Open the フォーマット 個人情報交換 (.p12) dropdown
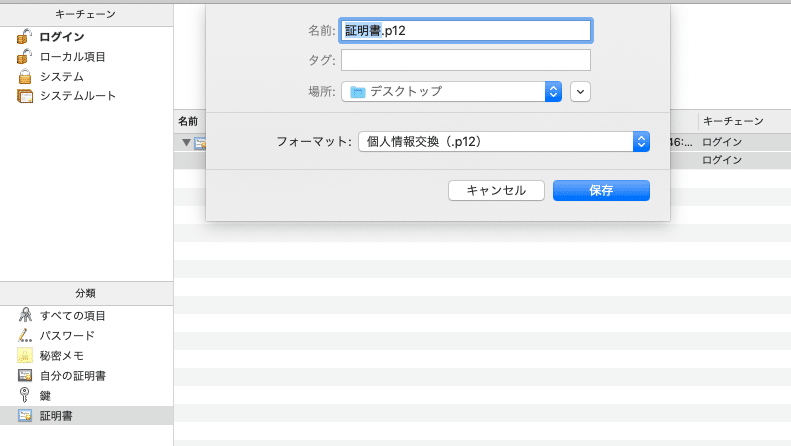 click(504, 142)
